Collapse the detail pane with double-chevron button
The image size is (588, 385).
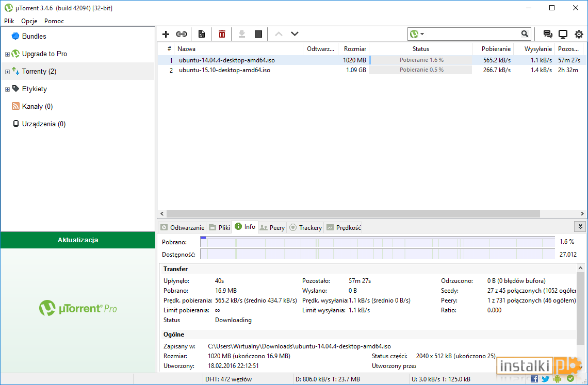(x=580, y=227)
